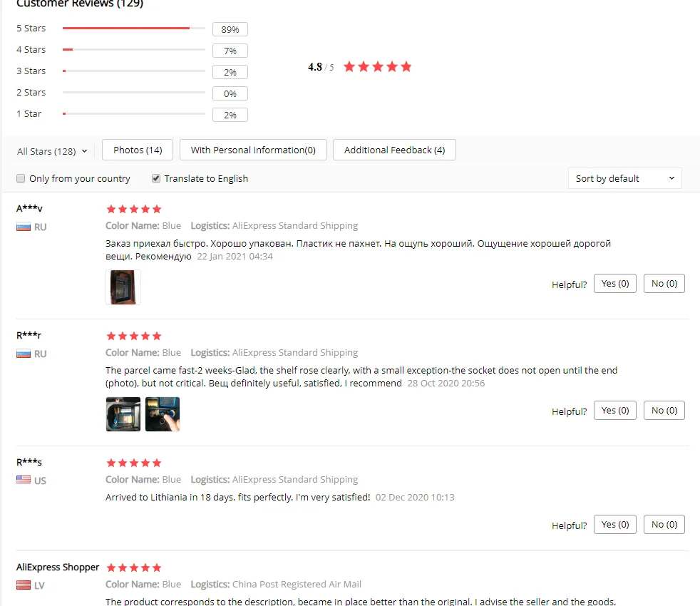Click the Russian flag icon beside R***r

(x=24, y=354)
